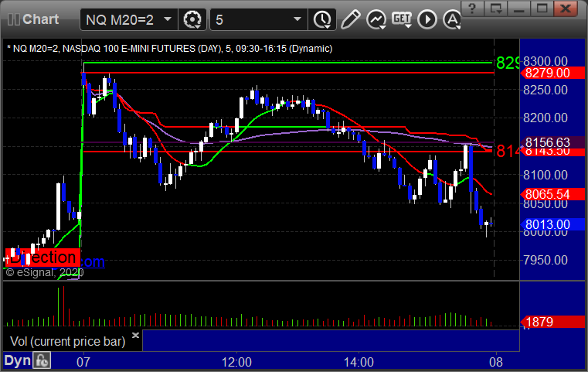Image resolution: width=588 pixels, height=372 pixels.
Task: Click the 07 date axis label
Action: (x=83, y=362)
